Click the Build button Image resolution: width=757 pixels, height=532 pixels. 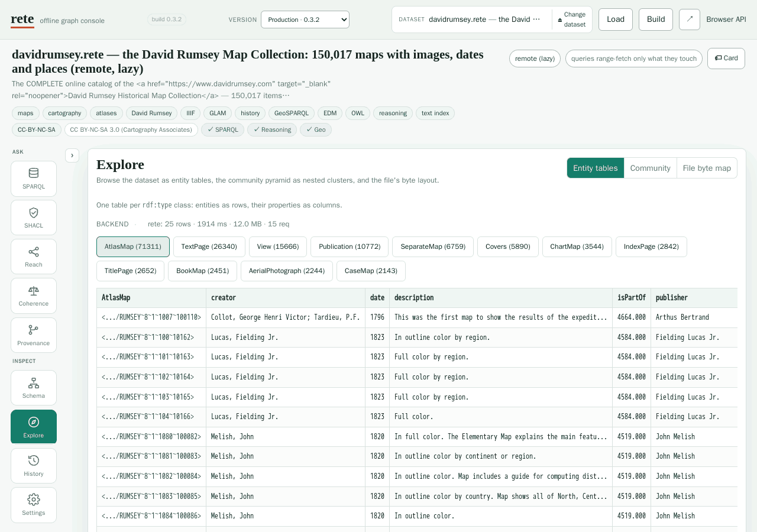click(x=656, y=20)
